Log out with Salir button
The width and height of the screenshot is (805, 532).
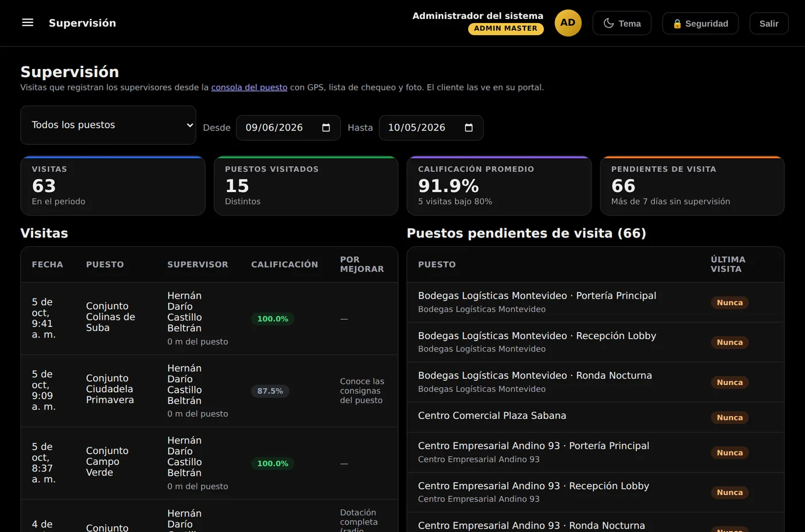point(769,24)
